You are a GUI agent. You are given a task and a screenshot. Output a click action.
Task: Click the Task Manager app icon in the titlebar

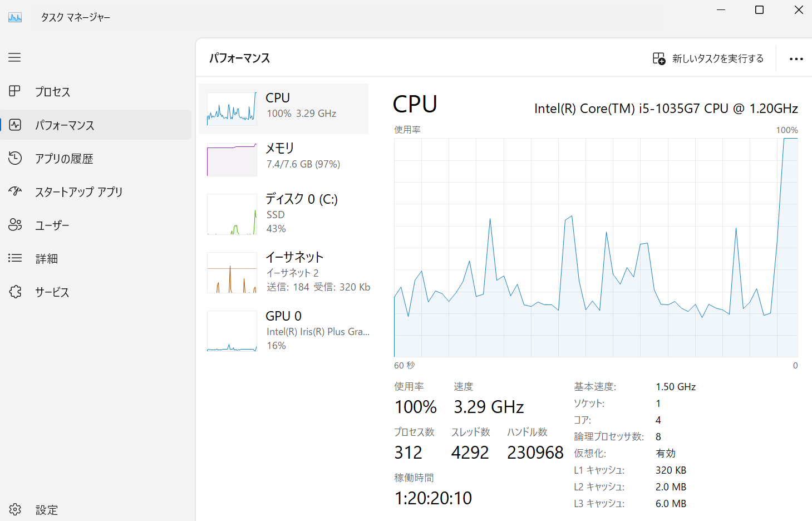click(15, 17)
